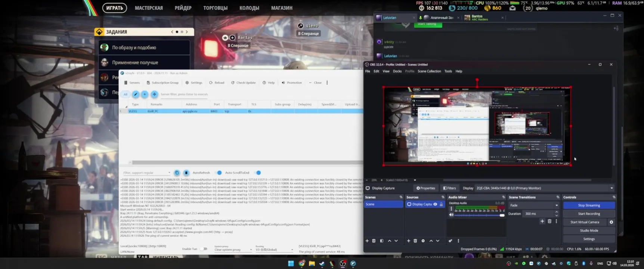The image size is (644, 269).
Task: Move scene down arrow in Scenes panel
Action: 396,241
